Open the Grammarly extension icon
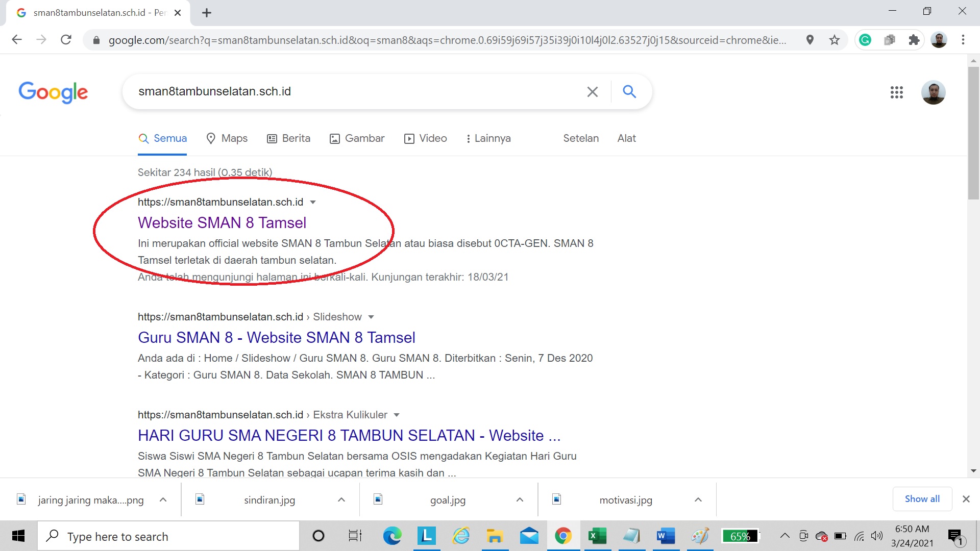Screen dimensions: 980x551 (x=865, y=40)
